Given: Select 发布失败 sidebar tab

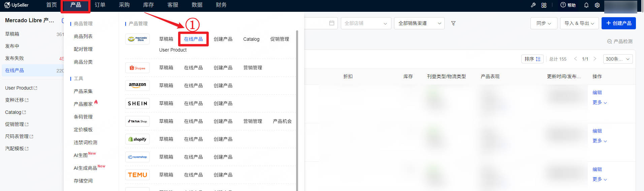Looking at the screenshot, I should pyautogui.click(x=14, y=58).
